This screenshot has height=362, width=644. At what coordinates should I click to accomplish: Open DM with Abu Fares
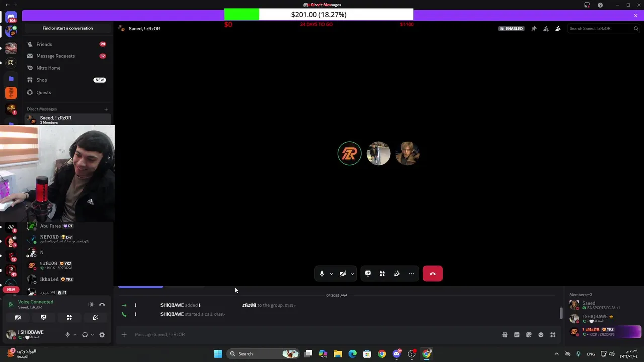pyautogui.click(x=67, y=226)
